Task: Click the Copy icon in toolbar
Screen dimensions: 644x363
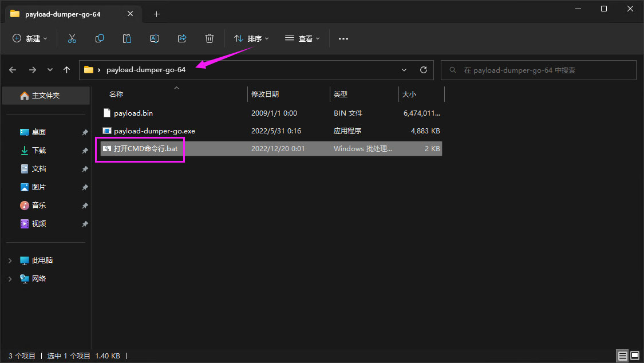Action: point(100,38)
